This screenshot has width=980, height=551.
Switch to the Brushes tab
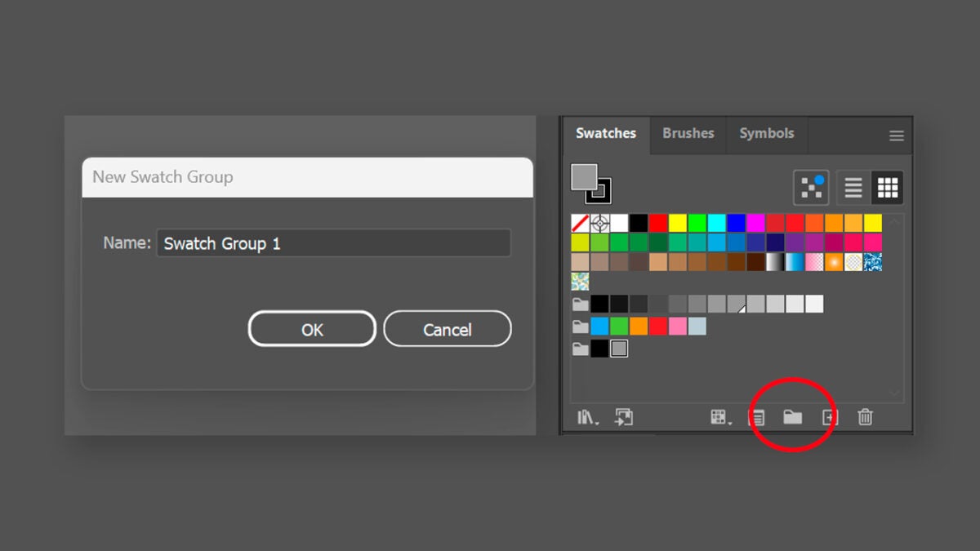tap(688, 133)
